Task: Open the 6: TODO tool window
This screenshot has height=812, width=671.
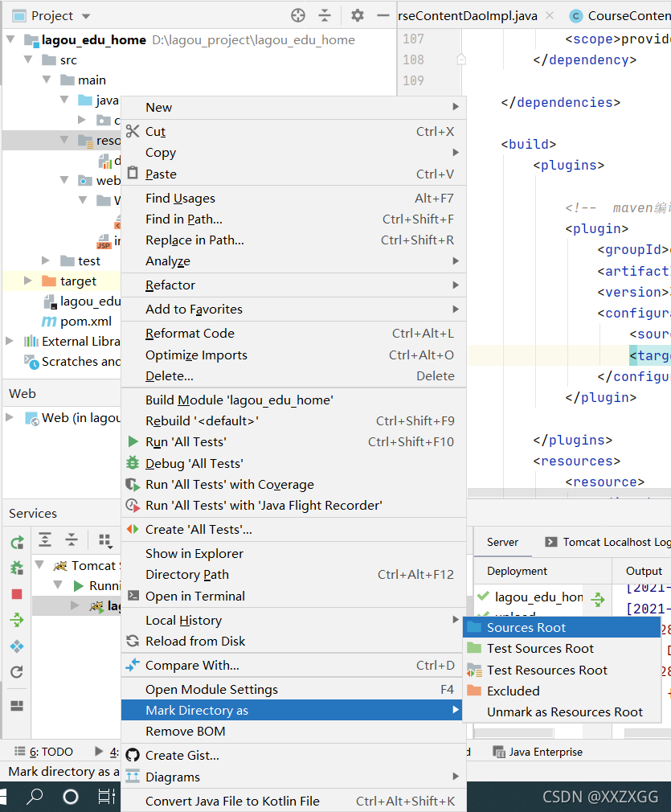Action: click(44, 752)
